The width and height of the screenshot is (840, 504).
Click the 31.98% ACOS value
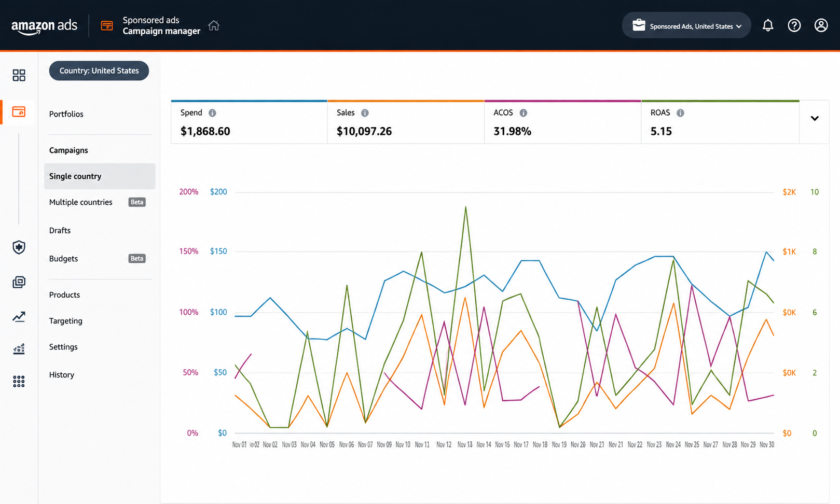(x=512, y=131)
